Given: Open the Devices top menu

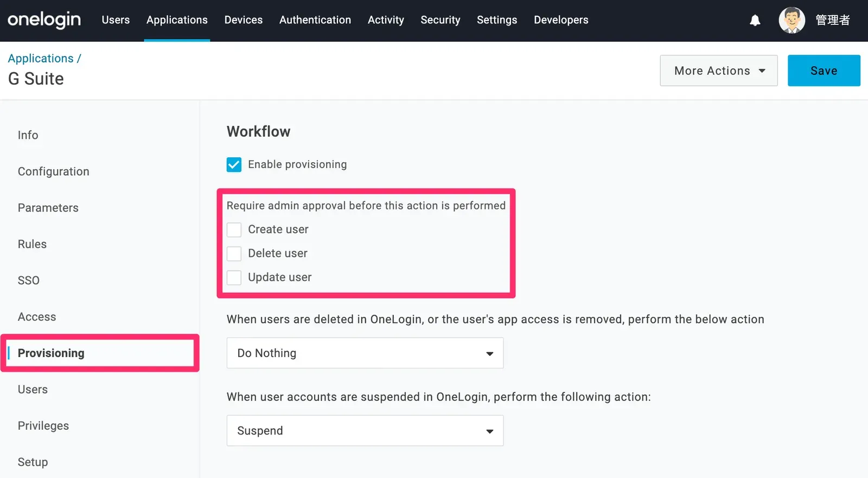Looking at the screenshot, I should click(x=244, y=20).
